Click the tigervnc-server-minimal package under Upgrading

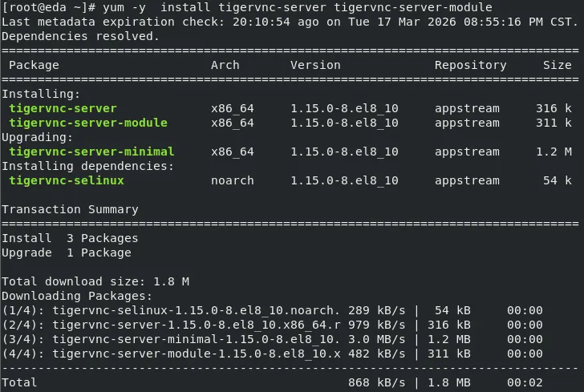click(91, 152)
